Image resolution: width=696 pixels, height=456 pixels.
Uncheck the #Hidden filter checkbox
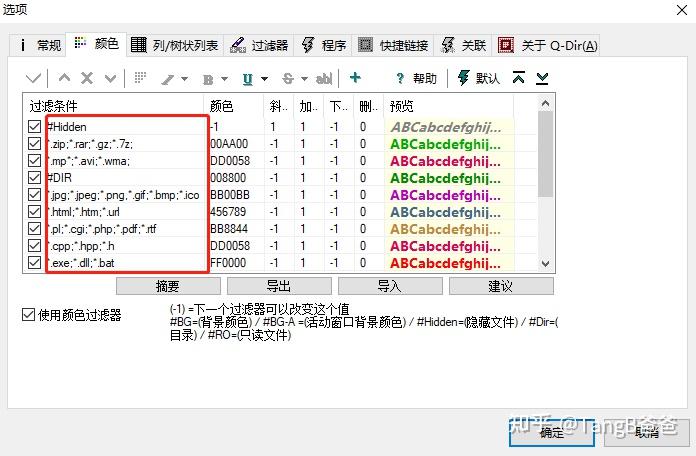tap(34, 127)
